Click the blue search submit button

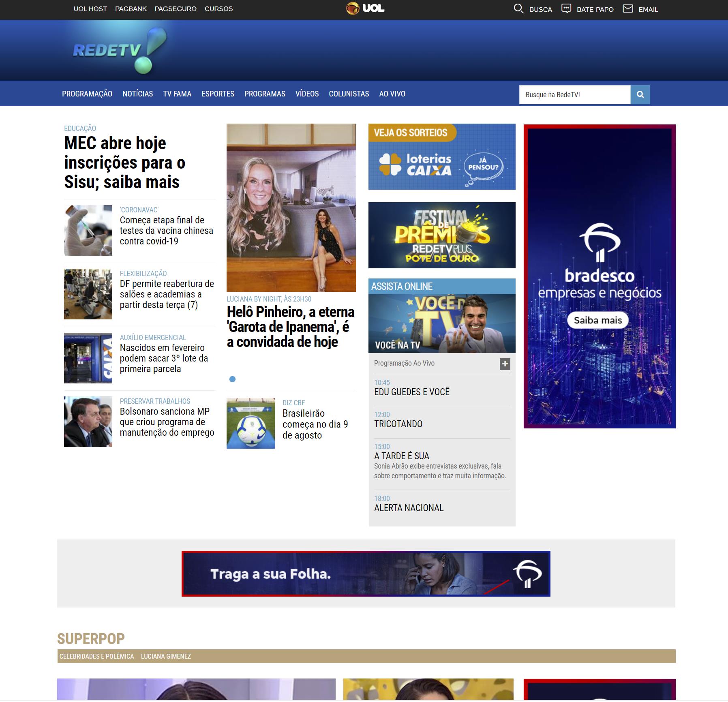(640, 94)
